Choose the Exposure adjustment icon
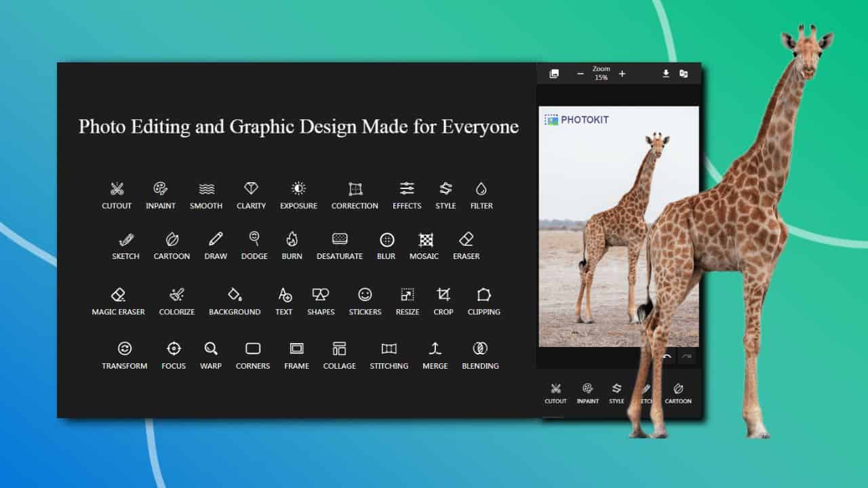This screenshot has width=868, height=488. point(298,189)
